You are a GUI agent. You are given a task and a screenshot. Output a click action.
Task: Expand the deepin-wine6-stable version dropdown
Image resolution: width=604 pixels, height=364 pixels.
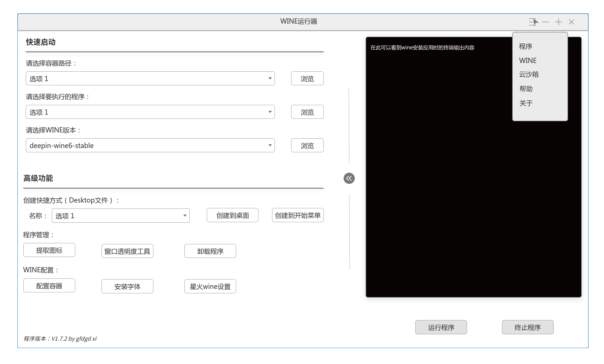coord(270,146)
